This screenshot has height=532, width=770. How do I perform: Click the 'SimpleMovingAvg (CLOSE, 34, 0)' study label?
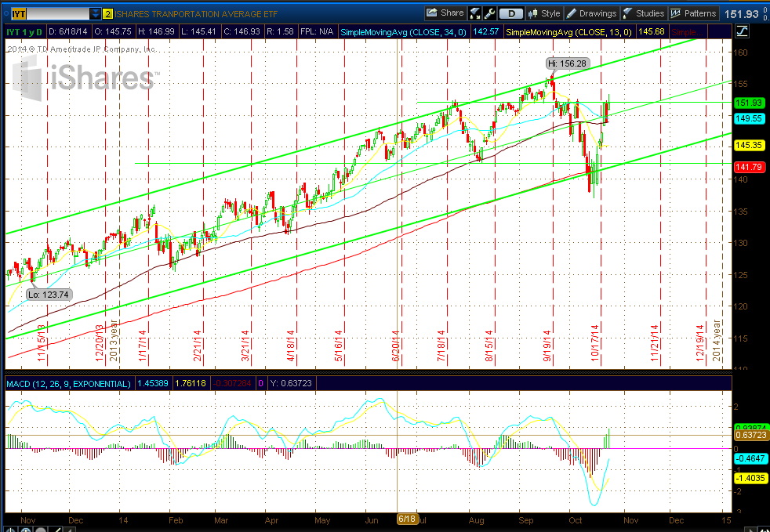click(403, 32)
